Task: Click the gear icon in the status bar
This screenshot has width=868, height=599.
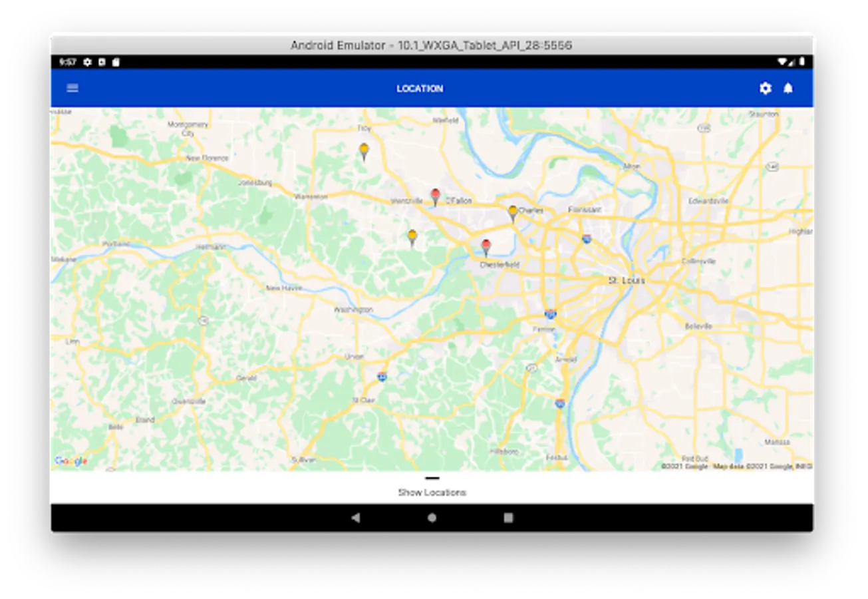Action: (87, 62)
